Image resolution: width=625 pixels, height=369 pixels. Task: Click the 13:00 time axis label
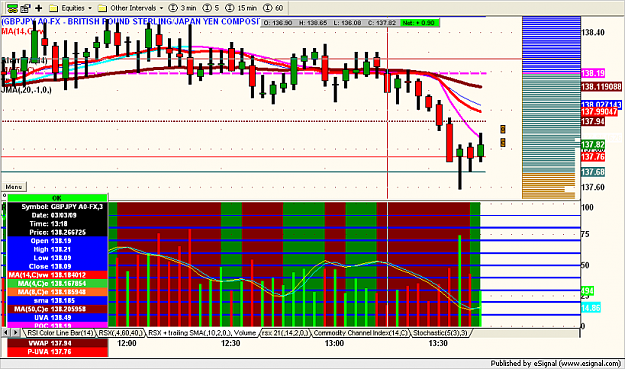(x=334, y=343)
